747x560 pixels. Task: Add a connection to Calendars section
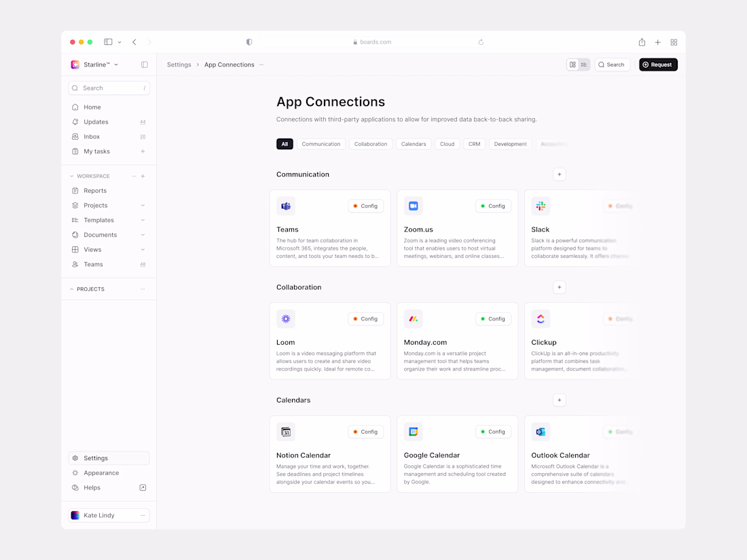[560, 400]
